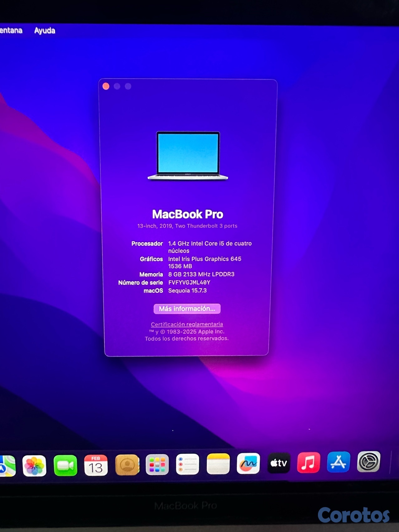Click the MacBook Pro laptop image

click(x=188, y=156)
